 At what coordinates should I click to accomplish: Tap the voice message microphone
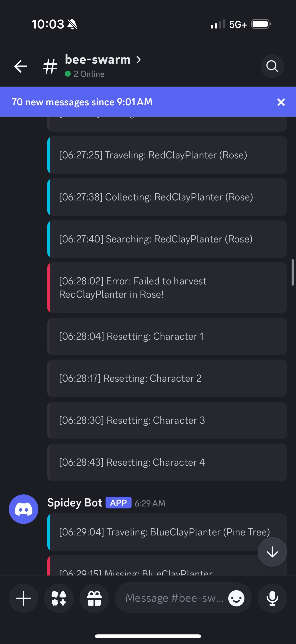pyautogui.click(x=272, y=598)
